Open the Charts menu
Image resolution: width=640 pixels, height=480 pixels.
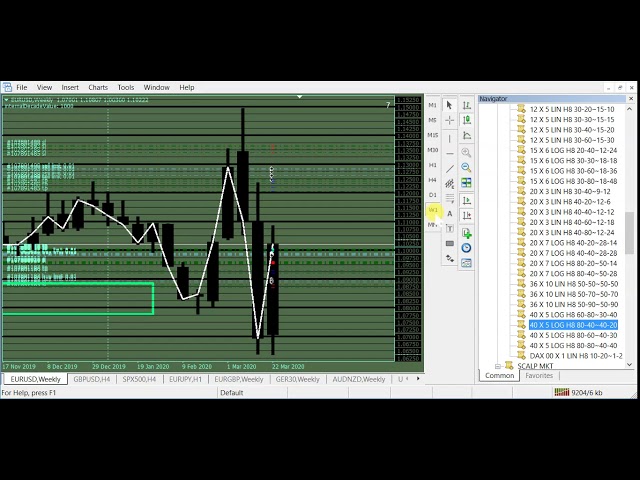tap(98, 87)
